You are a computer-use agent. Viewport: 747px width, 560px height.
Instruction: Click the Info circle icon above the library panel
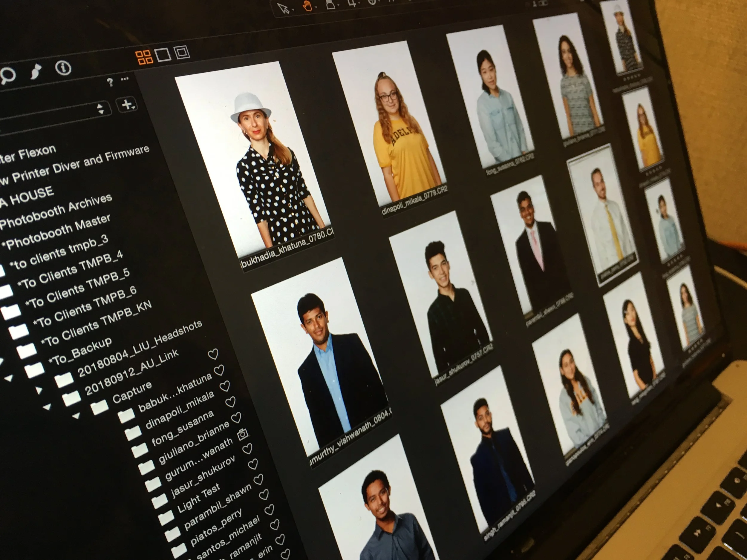tap(63, 68)
